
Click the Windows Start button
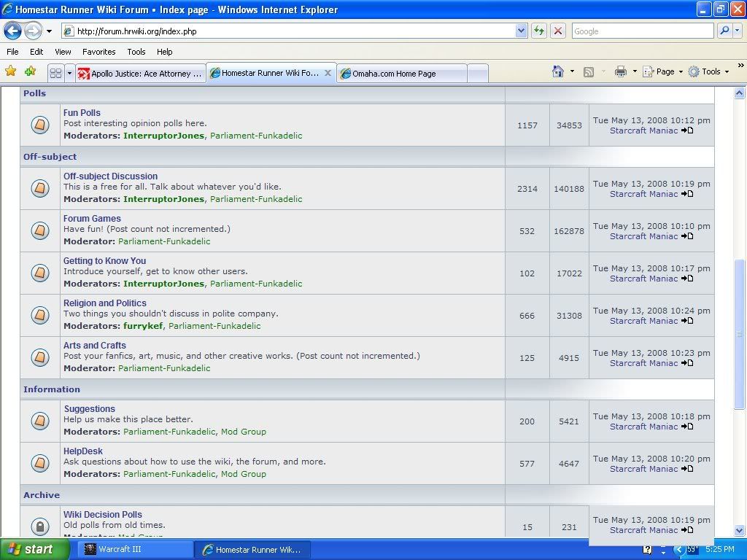(x=34, y=549)
